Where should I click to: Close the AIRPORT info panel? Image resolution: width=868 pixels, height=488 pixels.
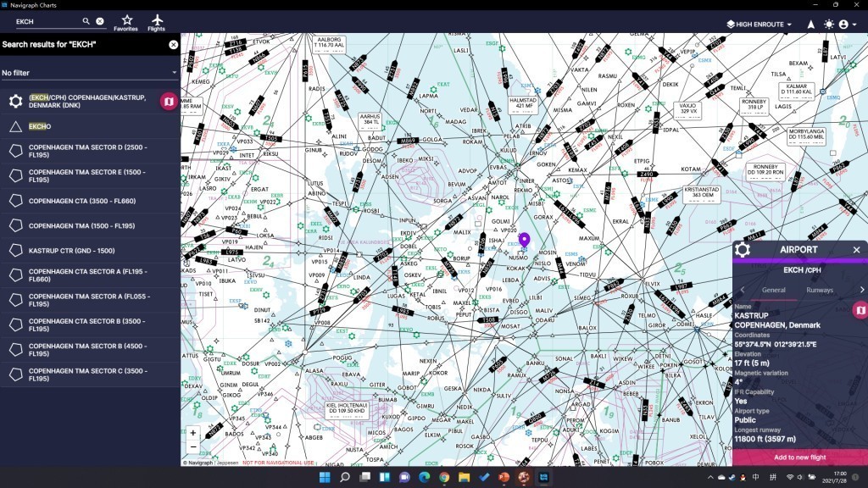[856, 250]
